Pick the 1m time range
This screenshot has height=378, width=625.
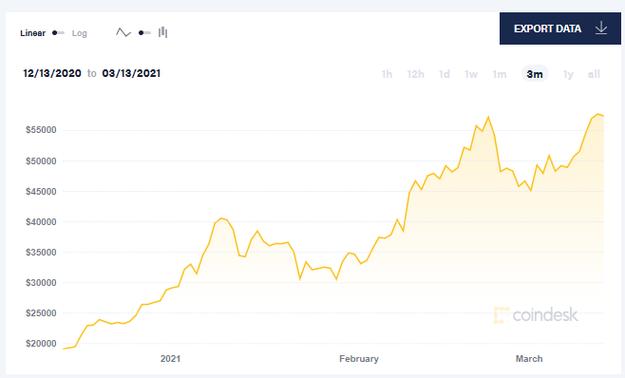[x=499, y=74]
